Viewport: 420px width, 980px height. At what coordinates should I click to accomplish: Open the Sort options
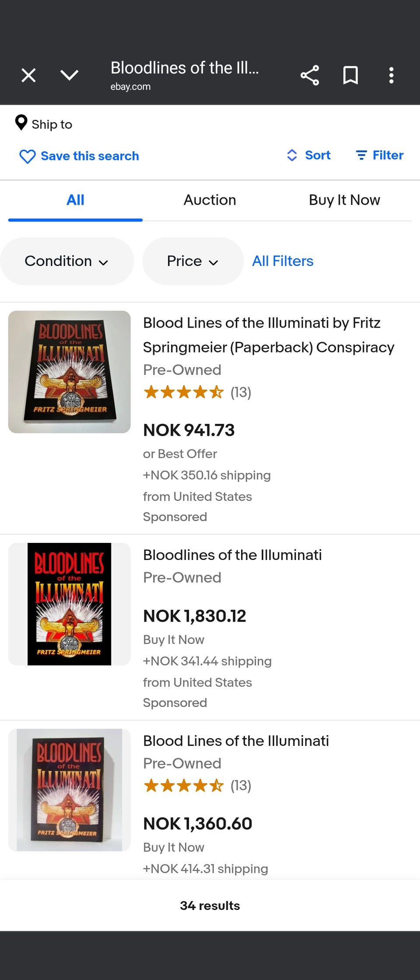coord(309,155)
